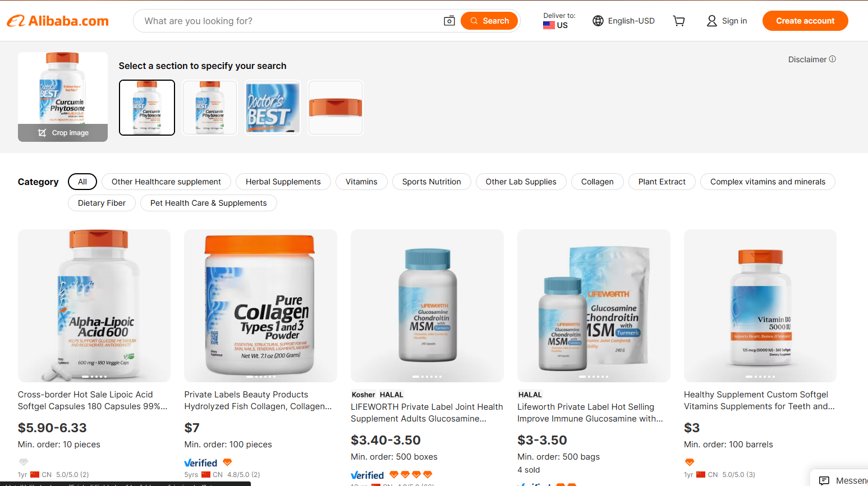The height and width of the screenshot is (486, 868).
Task: Open the Pure Collagen powder product image
Action: click(x=260, y=306)
